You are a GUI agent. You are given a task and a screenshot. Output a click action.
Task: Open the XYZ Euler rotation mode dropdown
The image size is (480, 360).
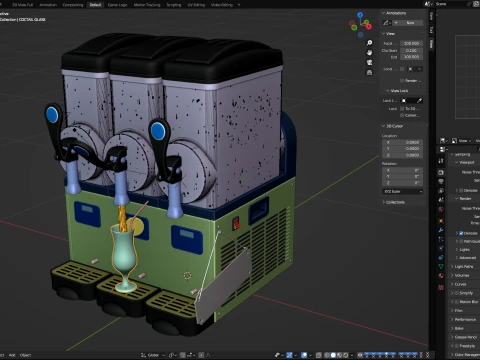coord(403,191)
